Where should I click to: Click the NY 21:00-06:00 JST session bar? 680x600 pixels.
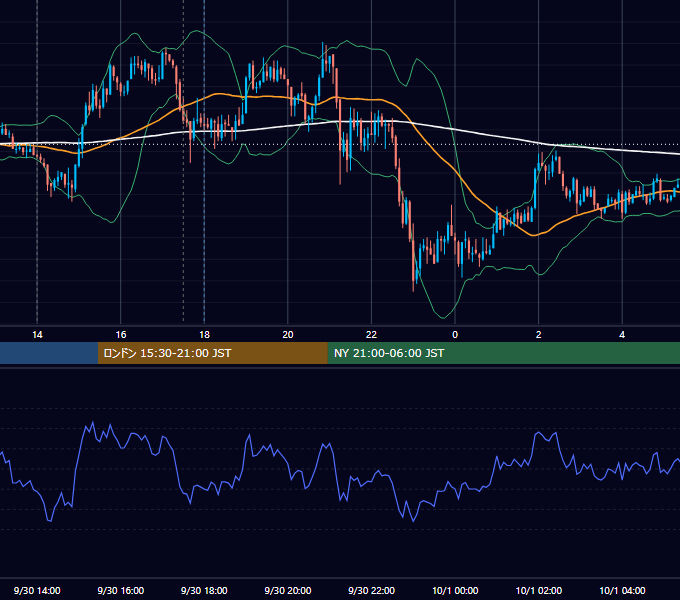[503, 353]
